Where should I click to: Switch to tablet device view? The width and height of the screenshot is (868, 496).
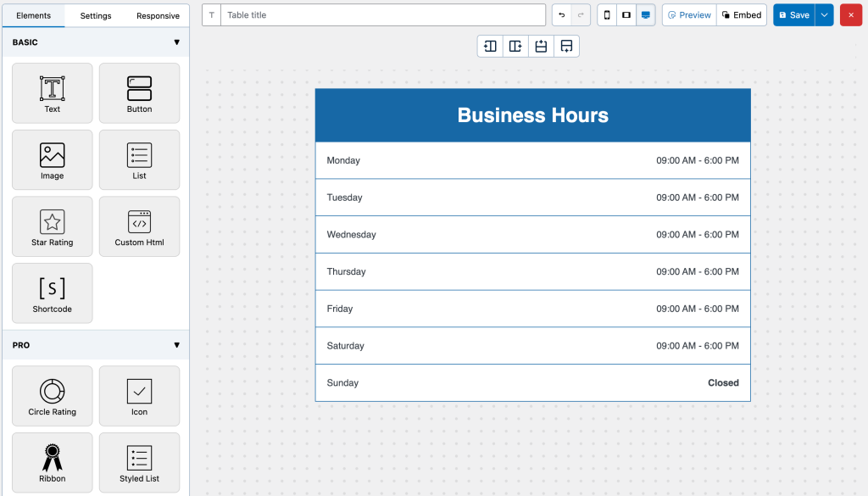(x=626, y=15)
